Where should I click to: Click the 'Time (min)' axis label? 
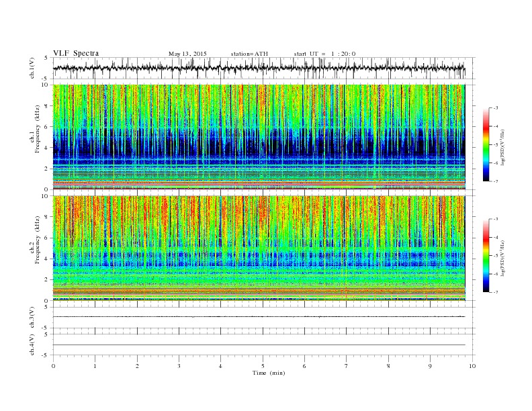(269, 373)
